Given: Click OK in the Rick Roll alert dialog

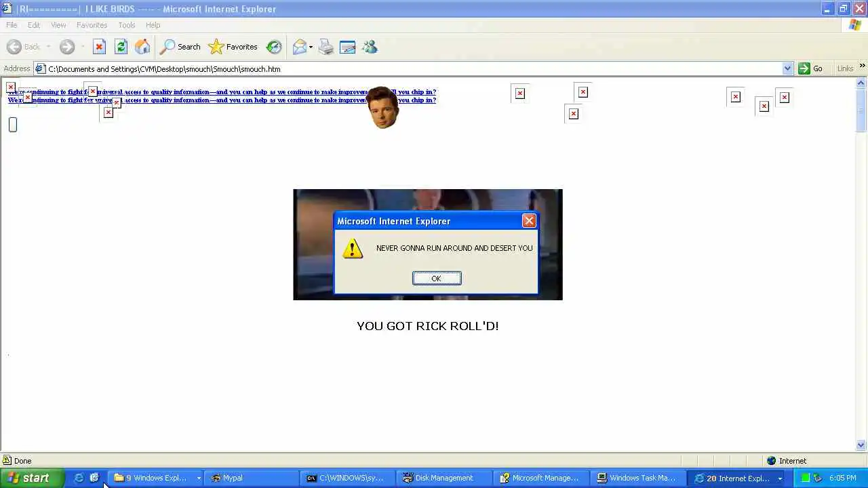Looking at the screenshot, I should pyautogui.click(x=437, y=279).
